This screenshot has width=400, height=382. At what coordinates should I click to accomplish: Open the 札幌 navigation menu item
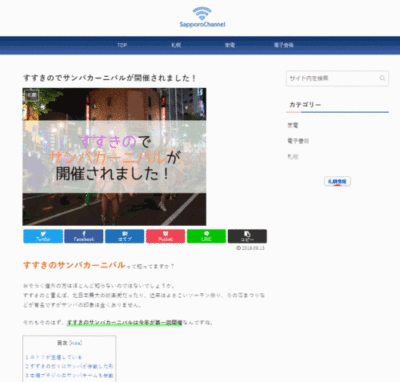point(176,45)
